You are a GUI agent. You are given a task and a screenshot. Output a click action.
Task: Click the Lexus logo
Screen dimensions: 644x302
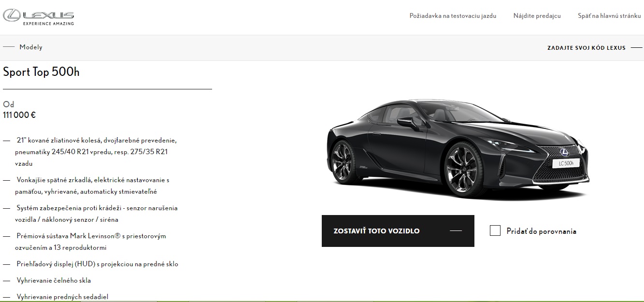(39, 16)
